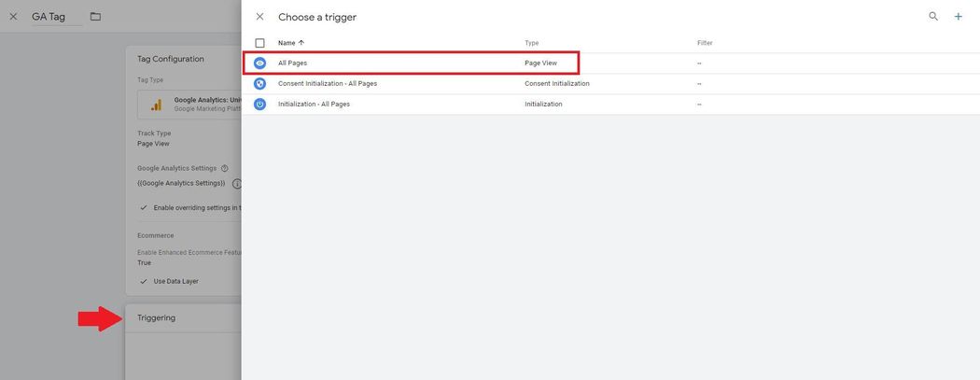This screenshot has width=980, height=380.
Task: Click the Google Analytics bar chart icon
Action: coord(156,105)
